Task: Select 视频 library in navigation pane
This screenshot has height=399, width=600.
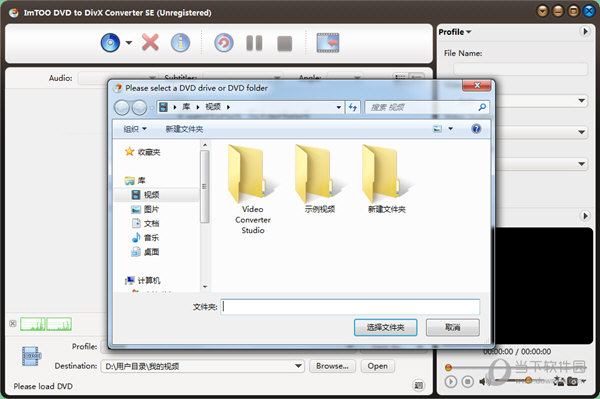Action: [x=152, y=195]
